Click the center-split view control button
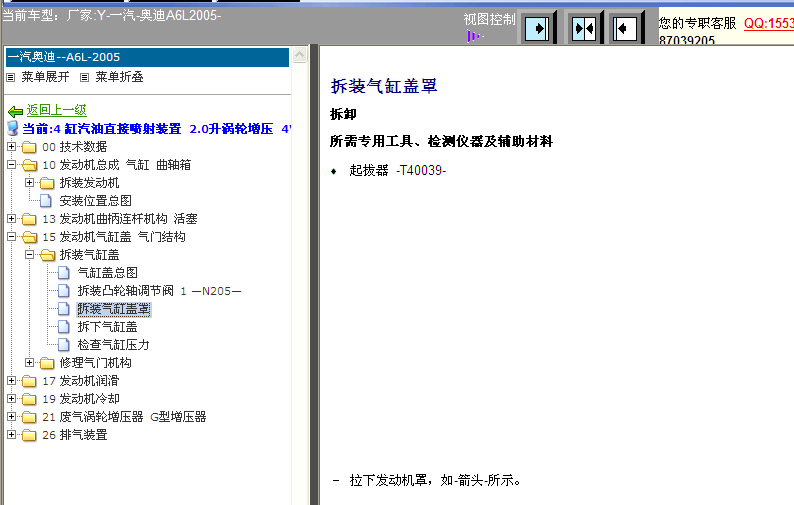Viewport: 794px width, 505px height. tap(583, 28)
